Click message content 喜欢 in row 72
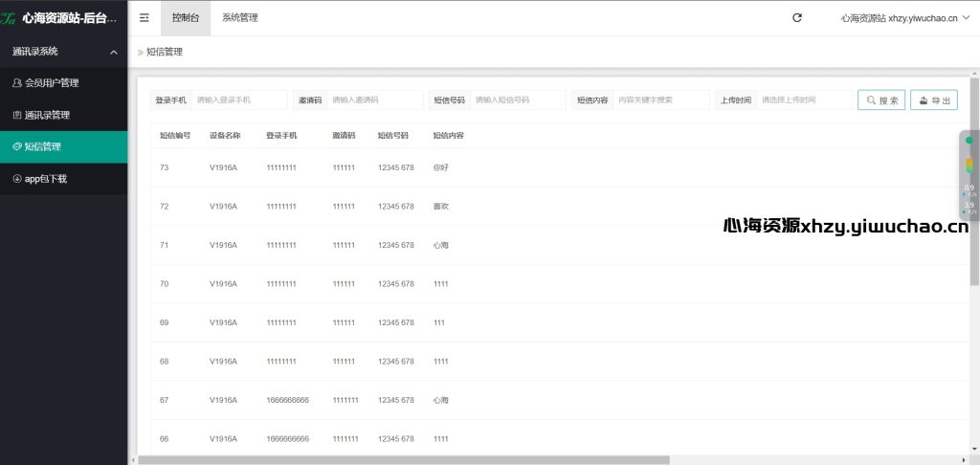Screen dimensions: 980x465 [440, 207]
